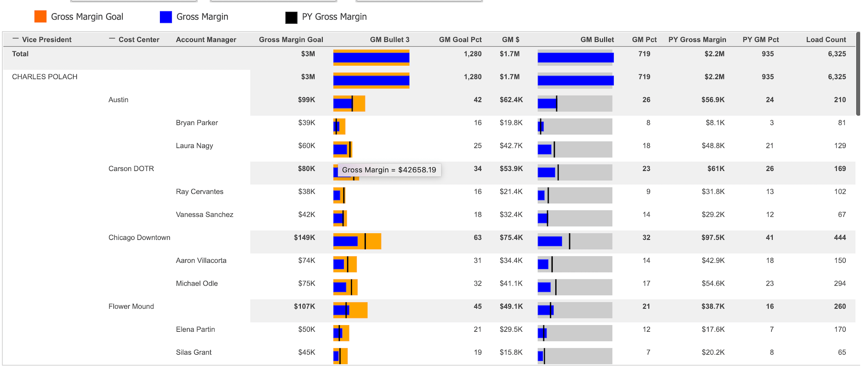
Task: Click the vertical scrollbar on the table
Action: [x=858, y=75]
